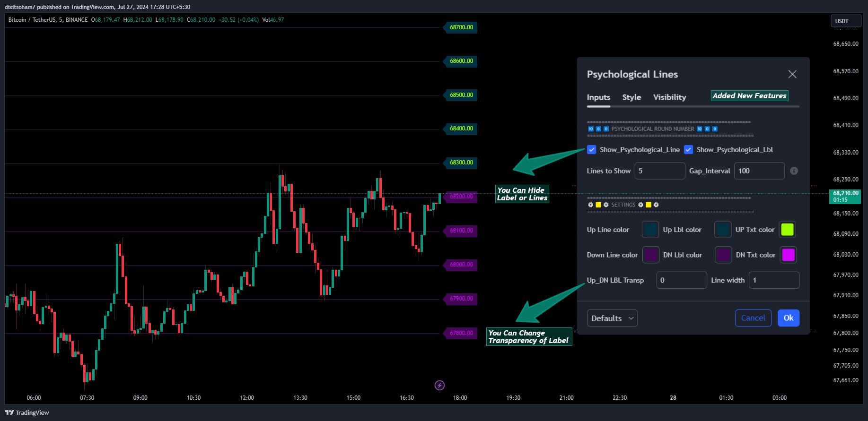Click the 68200.00 price label
The width and height of the screenshot is (868, 421).
tap(461, 197)
